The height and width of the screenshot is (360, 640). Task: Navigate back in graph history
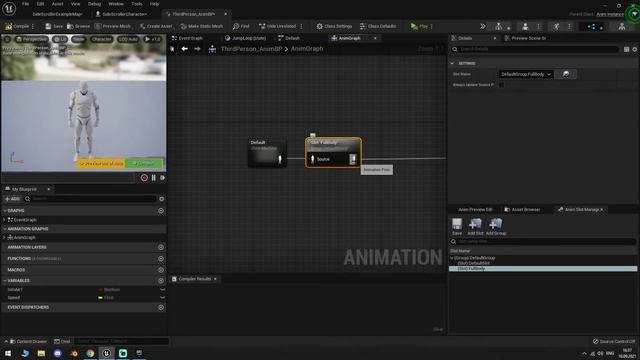[184, 49]
